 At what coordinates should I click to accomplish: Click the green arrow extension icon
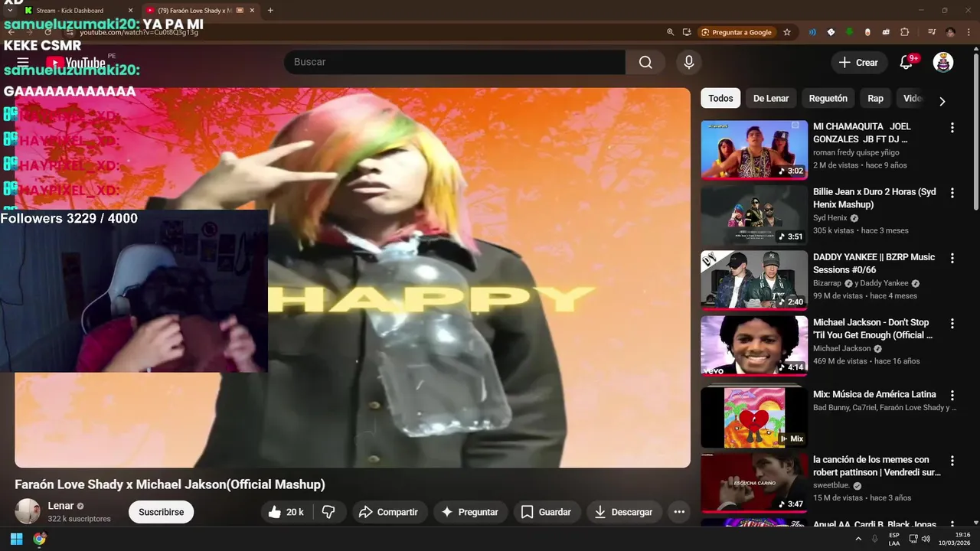coord(849,32)
